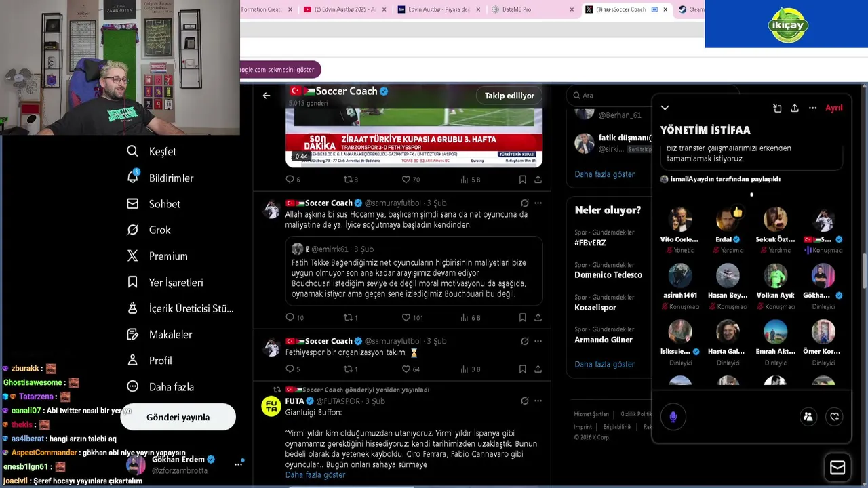Open co-host Erdal's avatar in the Space

[728, 220]
